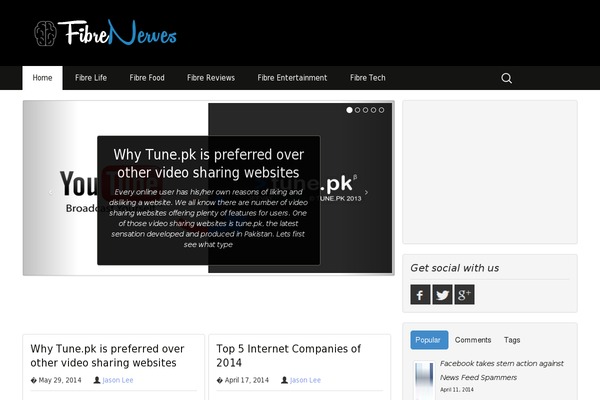Viewport: 600px width, 400px height.
Task: Open the Google Plus social icon
Action: 464,295
